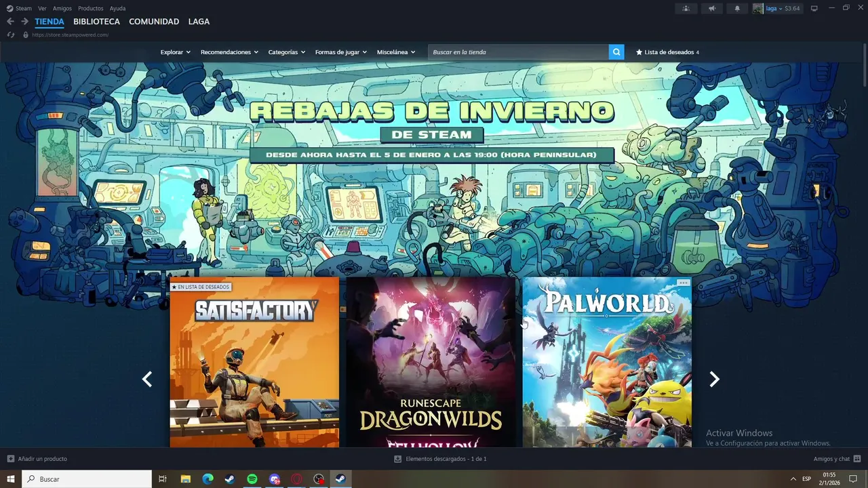Open the Amigos menu
This screenshot has height=488, width=868.
coord(62,8)
